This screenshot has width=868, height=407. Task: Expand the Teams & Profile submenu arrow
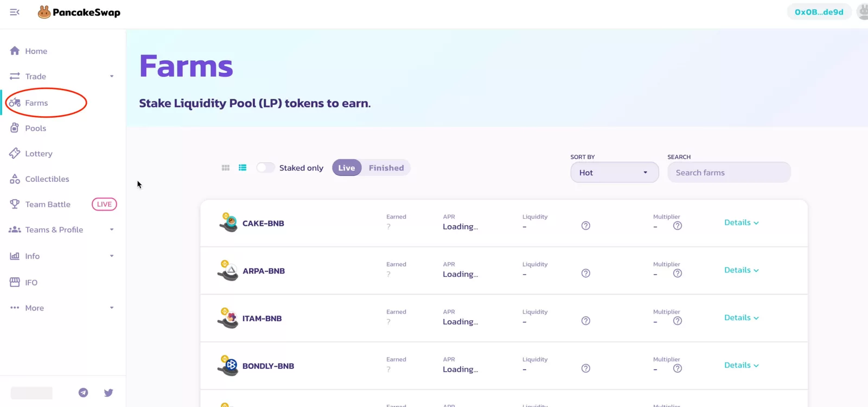coord(112,230)
